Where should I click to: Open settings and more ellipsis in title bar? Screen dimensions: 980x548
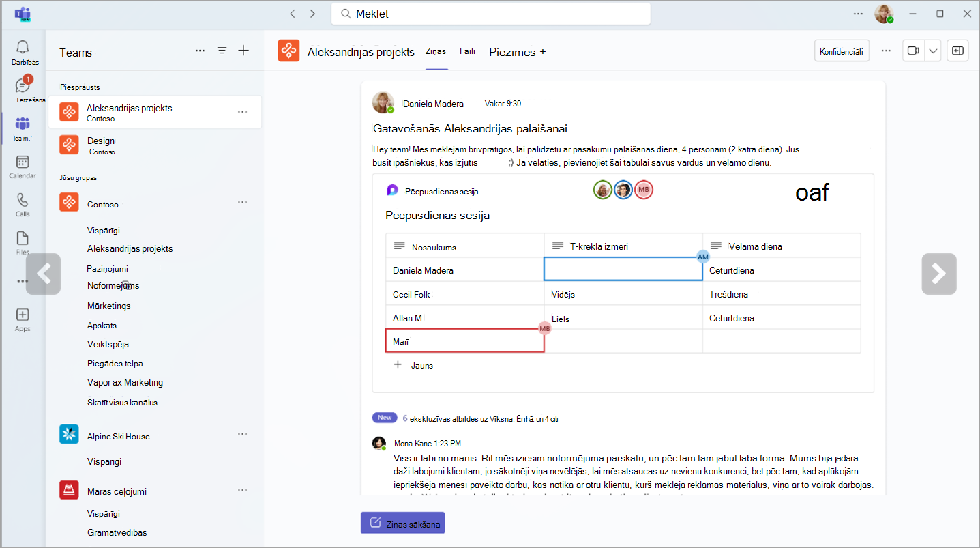tap(859, 14)
